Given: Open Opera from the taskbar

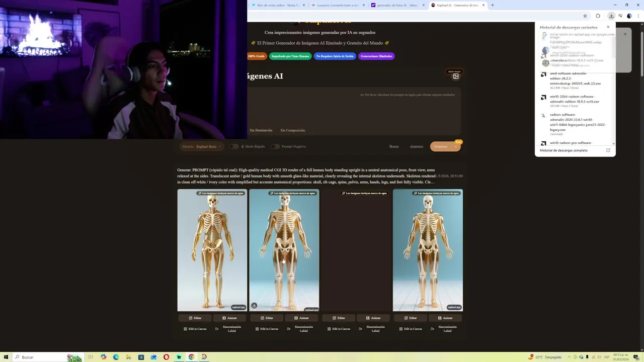Looking at the screenshot, I should pyautogui.click(x=166, y=357).
